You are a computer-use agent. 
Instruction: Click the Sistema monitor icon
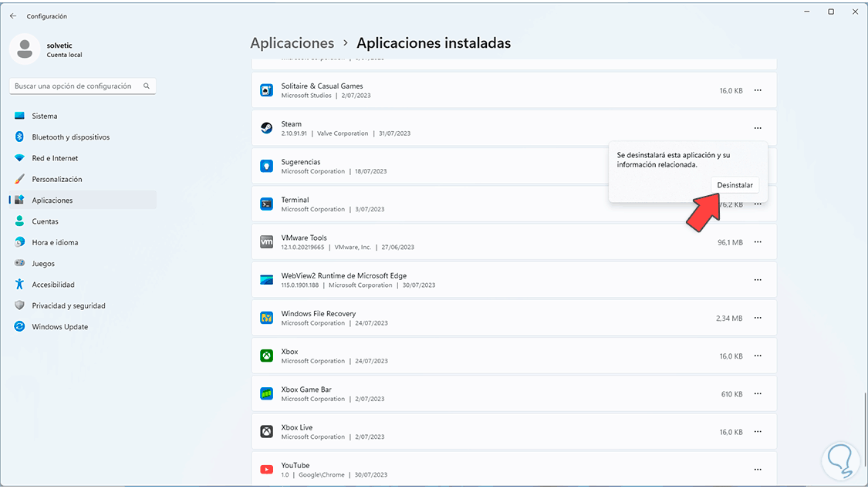[x=19, y=116]
